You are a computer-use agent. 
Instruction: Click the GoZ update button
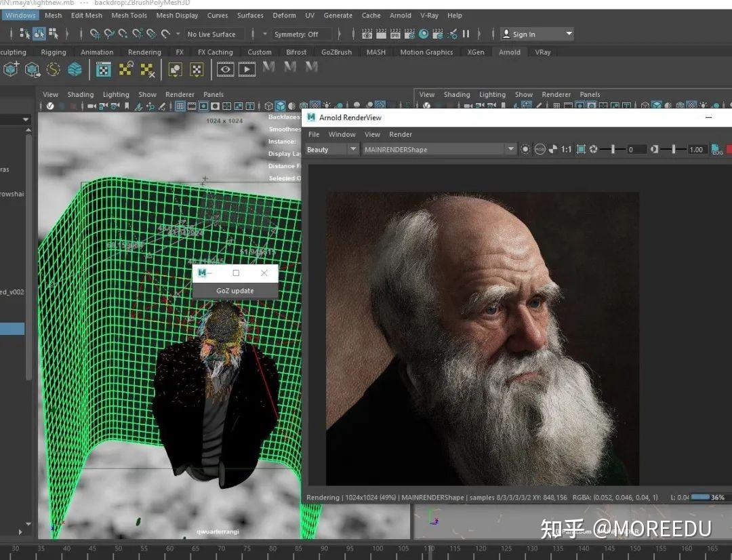pyautogui.click(x=235, y=290)
